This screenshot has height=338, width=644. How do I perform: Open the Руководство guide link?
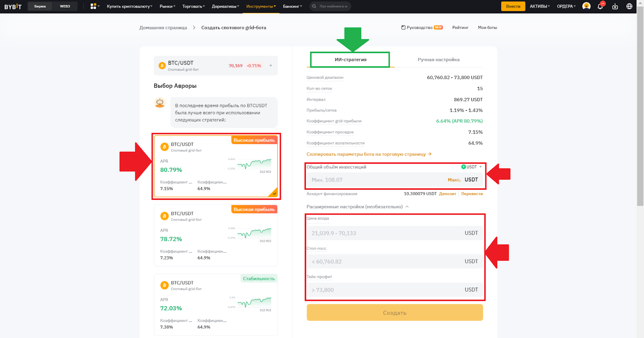[x=422, y=27]
